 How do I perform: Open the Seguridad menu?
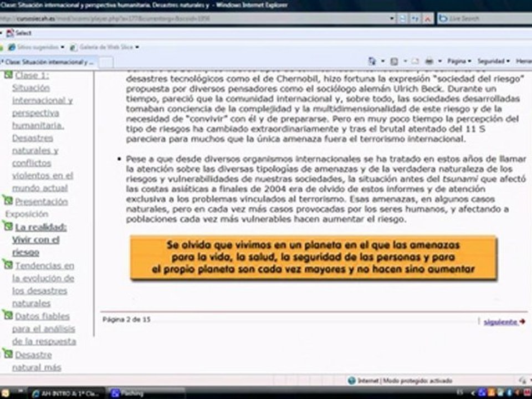click(494, 61)
